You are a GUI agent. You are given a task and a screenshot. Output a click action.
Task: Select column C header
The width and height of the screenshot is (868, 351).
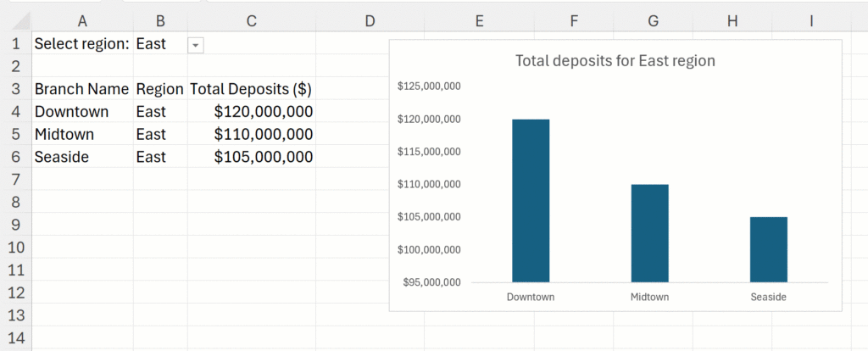click(251, 21)
